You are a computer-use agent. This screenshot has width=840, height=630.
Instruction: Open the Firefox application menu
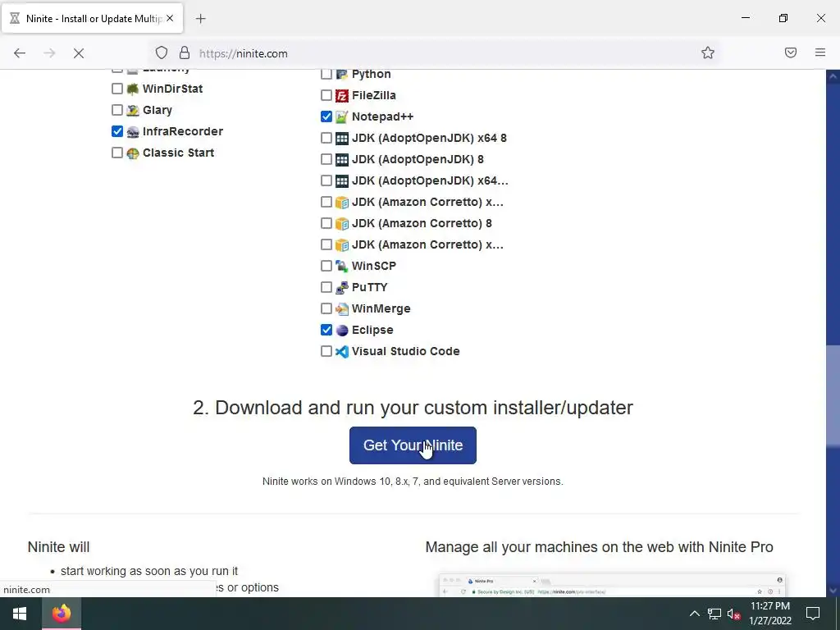[x=820, y=52]
